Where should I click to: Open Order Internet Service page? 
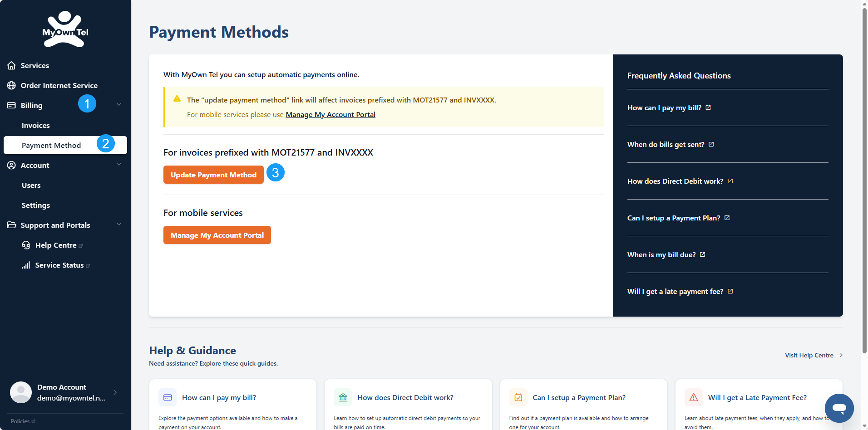[65, 85]
